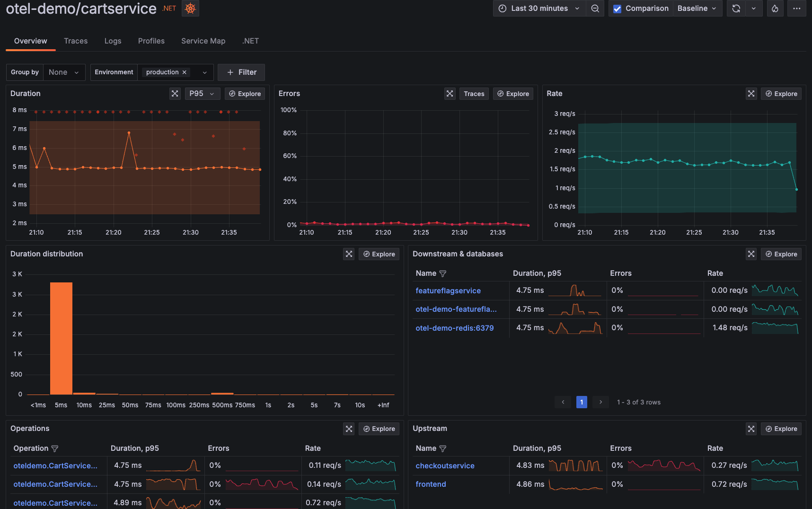
Task: Change the P95 percentile dropdown
Action: 202,93
